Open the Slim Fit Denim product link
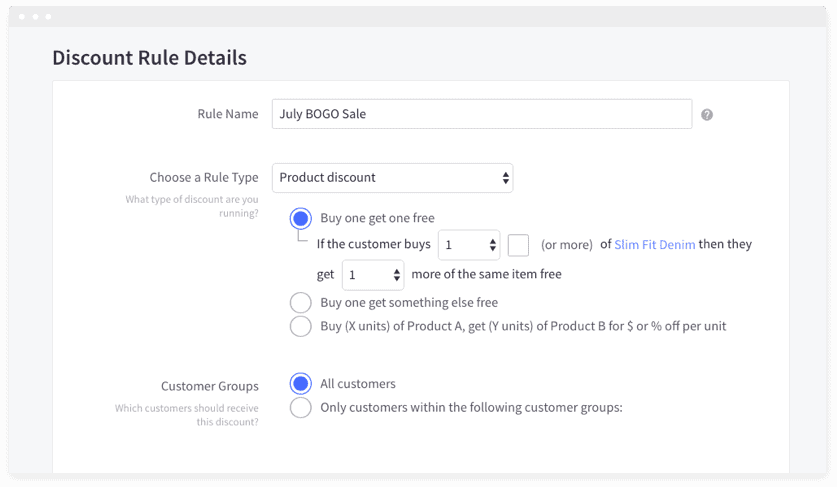 click(x=655, y=245)
